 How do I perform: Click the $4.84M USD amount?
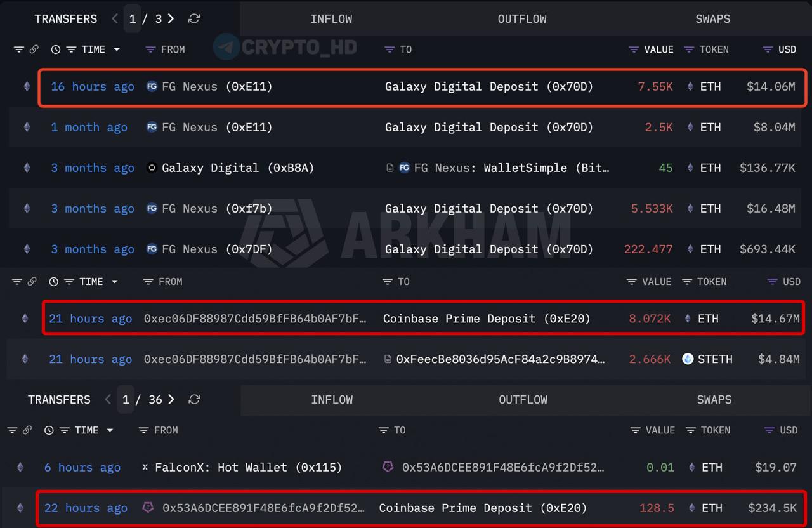[779, 359]
